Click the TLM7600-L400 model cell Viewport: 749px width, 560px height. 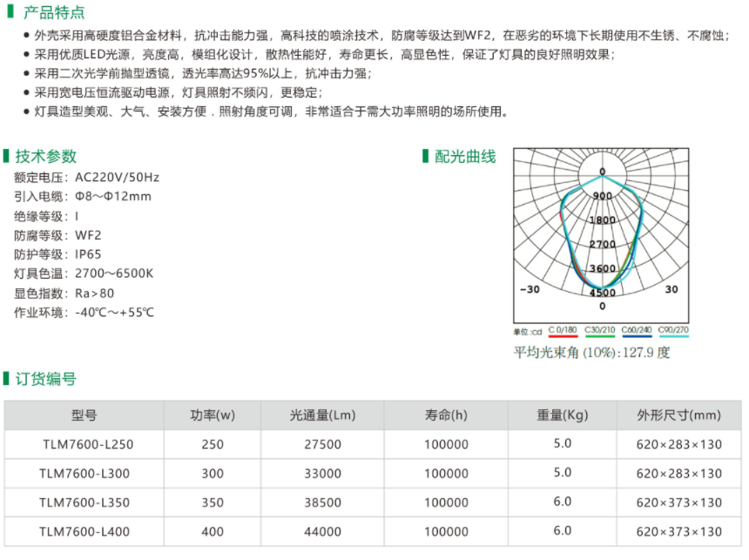coord(86,531)
